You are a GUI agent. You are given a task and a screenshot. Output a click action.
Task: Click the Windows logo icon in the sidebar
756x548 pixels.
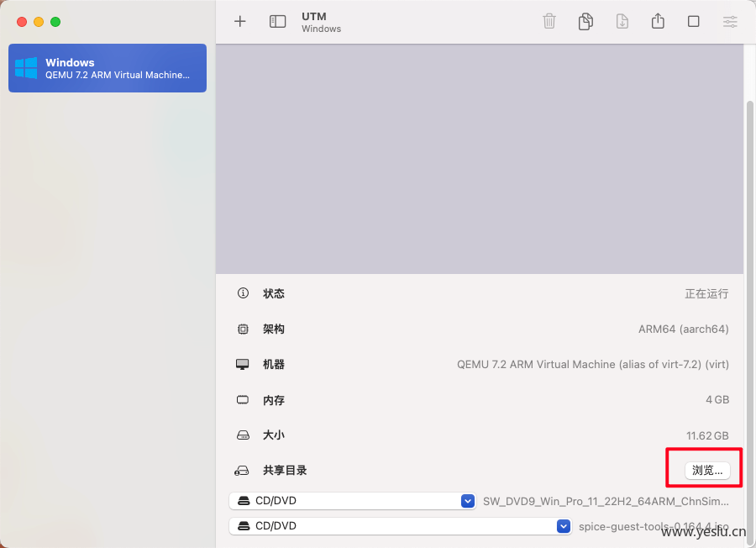point(26,68)
